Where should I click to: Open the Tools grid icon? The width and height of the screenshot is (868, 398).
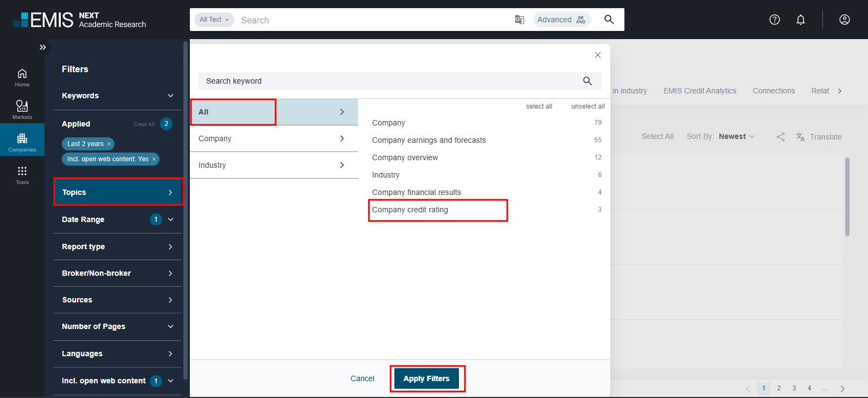point(22,175)
